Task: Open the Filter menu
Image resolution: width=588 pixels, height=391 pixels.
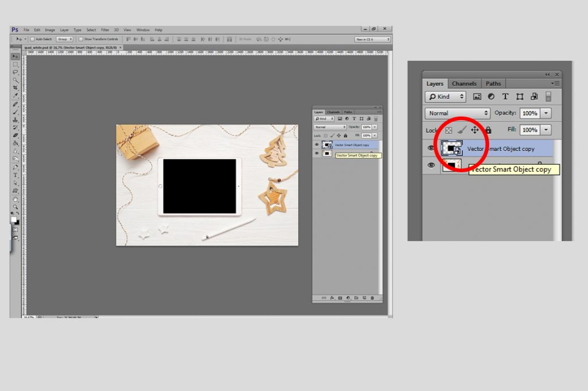Action: [x=105, y=30]
